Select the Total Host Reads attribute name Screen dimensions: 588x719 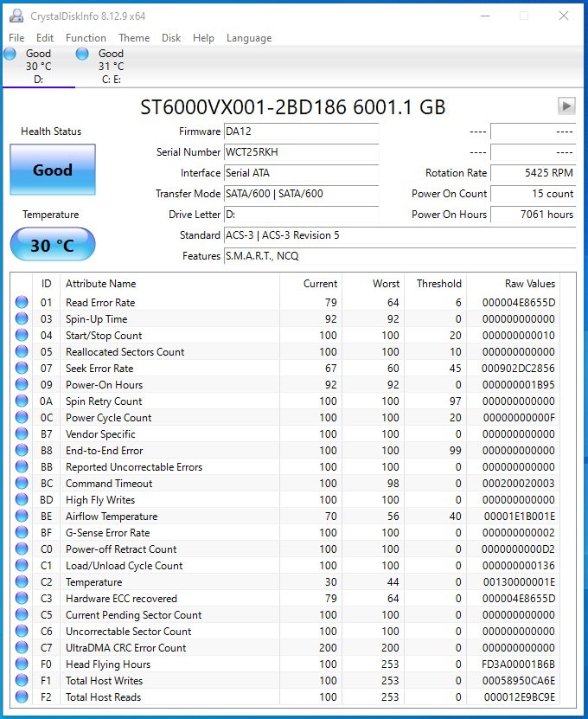pyautogui.click(x=103, y=697)
